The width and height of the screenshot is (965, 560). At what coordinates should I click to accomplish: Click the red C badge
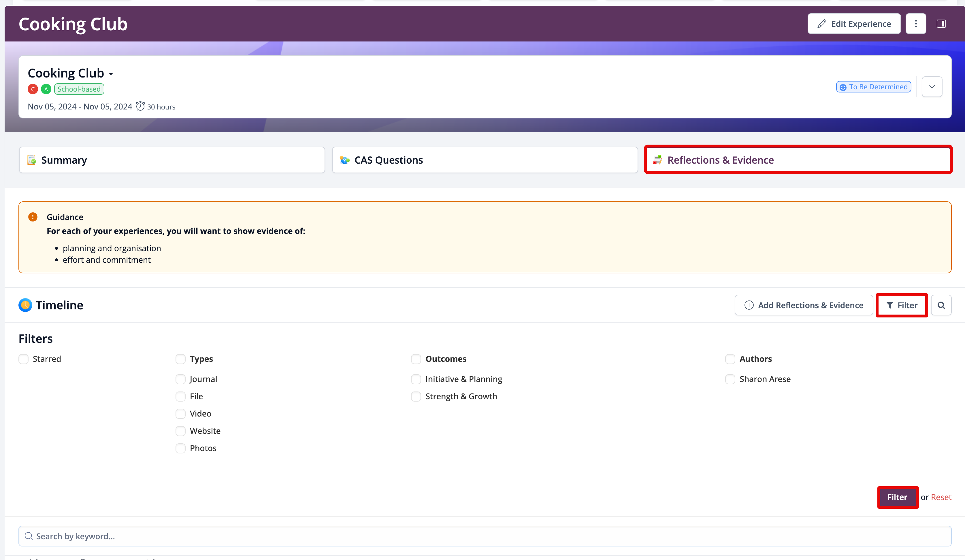33,89
